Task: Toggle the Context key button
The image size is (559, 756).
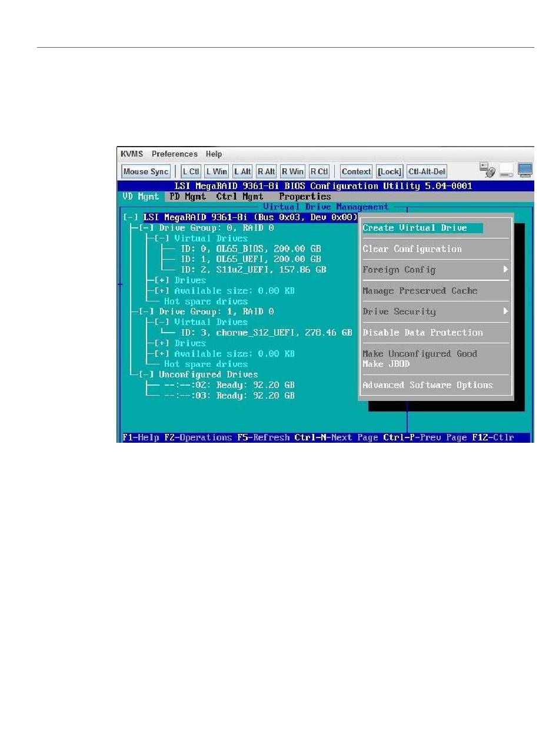Action: point(356,171)
